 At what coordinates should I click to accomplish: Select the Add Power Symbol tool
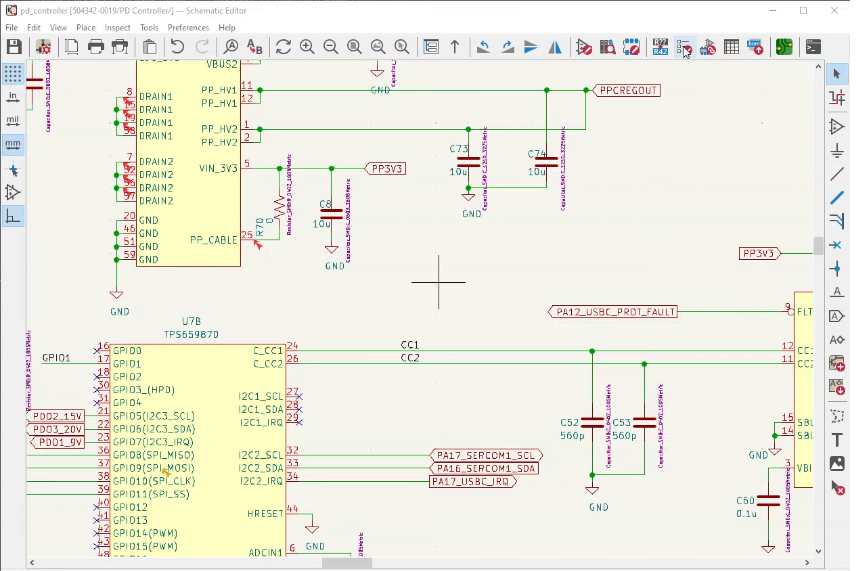tap(837, 151)
